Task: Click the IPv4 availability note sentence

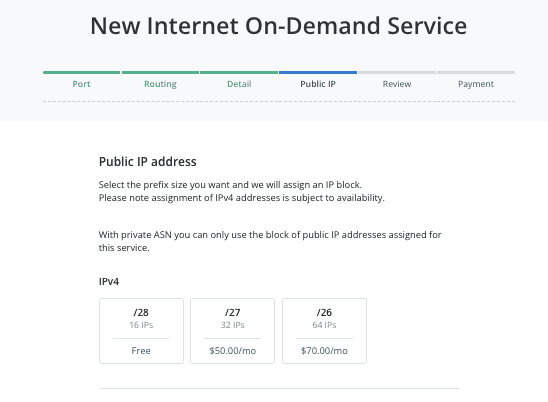Action: tap(241, 198)
